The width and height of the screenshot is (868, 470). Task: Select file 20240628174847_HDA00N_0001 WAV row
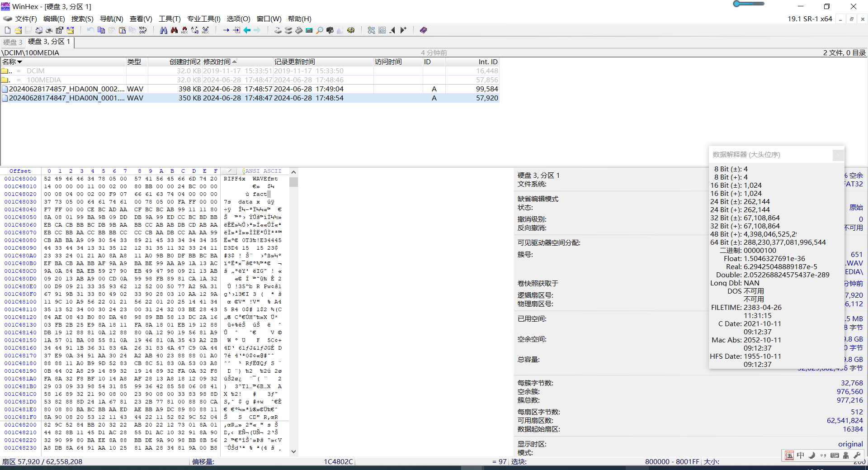click(x=250, y=98)
